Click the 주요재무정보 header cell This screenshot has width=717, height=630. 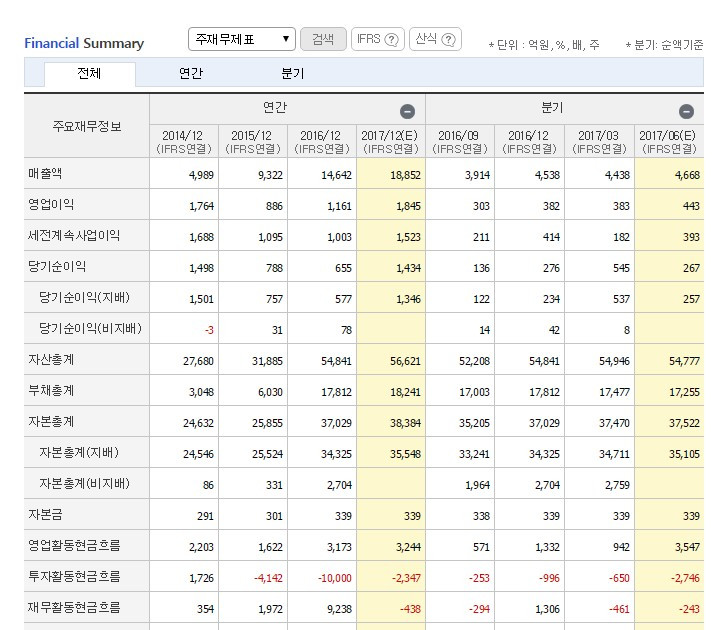pyautogui.click(x=87, y=126)
